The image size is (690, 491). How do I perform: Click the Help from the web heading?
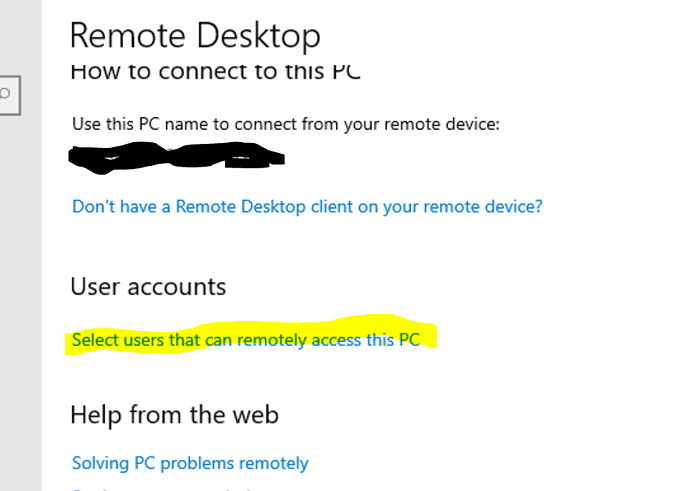click(174, 413)
